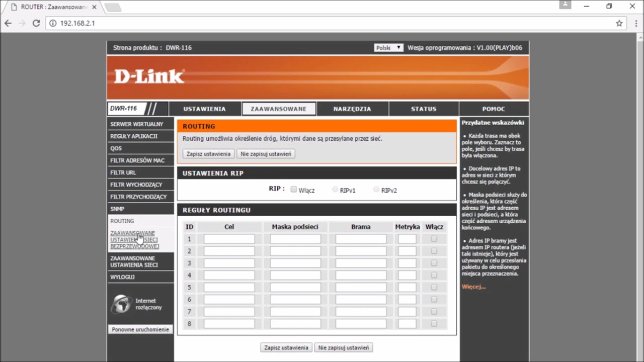Click the bottom Zapisz ustawienia button
The width and height of the screenshot is (644, 362).
pos(286,347)
